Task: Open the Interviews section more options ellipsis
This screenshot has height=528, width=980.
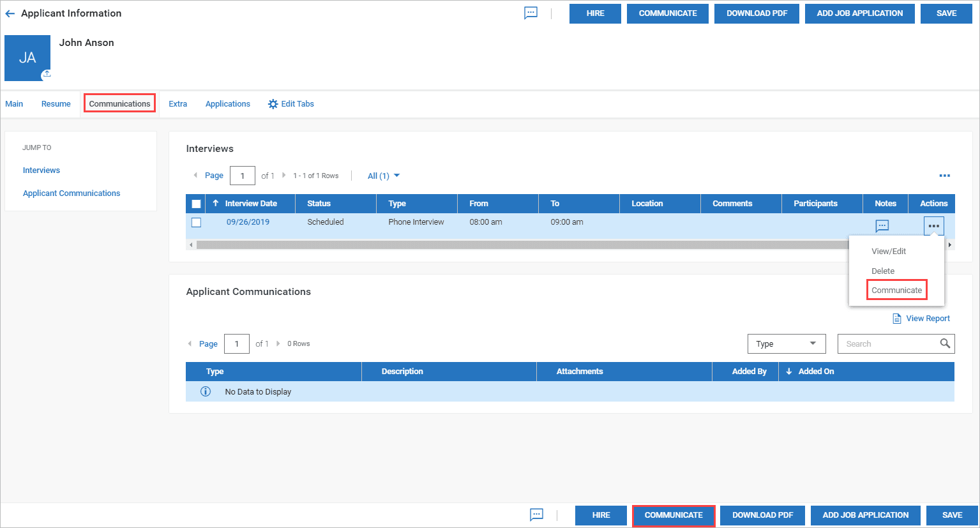Action: pyautogui.click(x=945, y=176)
